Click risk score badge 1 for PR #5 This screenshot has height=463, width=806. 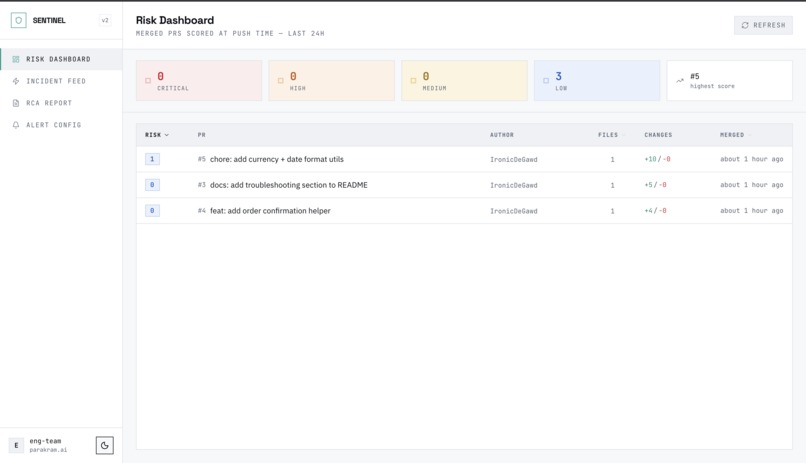pos(152,159)
